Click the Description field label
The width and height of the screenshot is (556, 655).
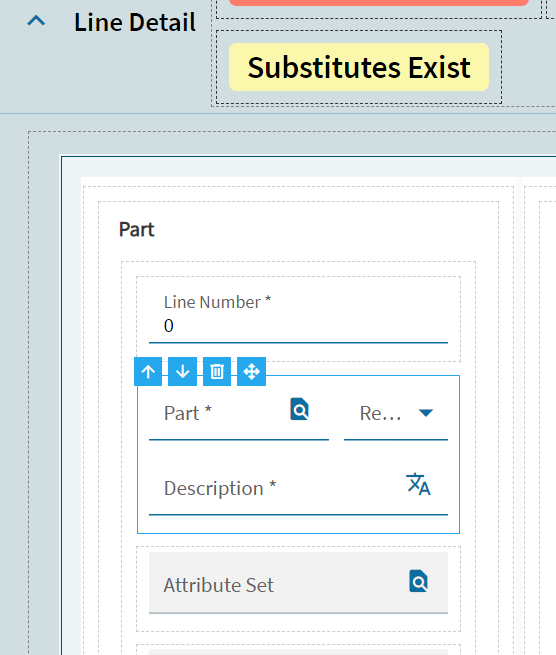pyautogui.click(x=220, y=488)
